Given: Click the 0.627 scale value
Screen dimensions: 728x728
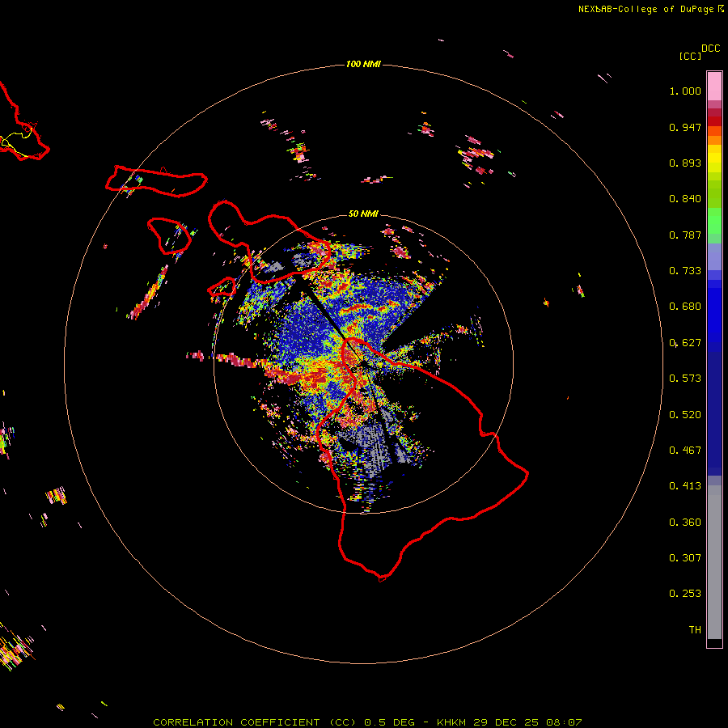Looking at the screenshot, I should pos(685,343).
